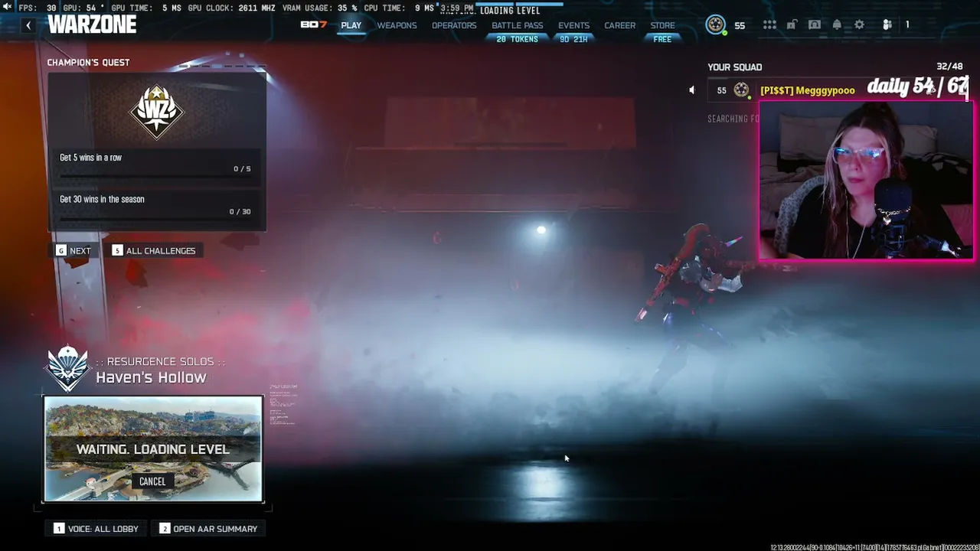980x551 pixels.
Task: Click the player level 55 in header
Action: pos(740,25)
